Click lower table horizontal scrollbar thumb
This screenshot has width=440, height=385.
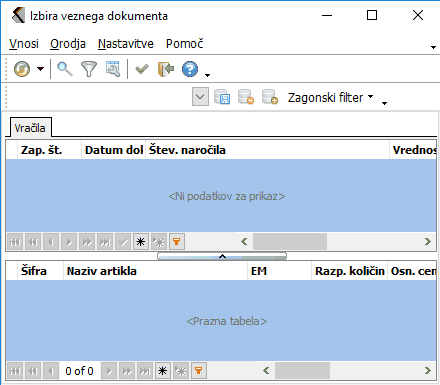[x=302, y=371]
